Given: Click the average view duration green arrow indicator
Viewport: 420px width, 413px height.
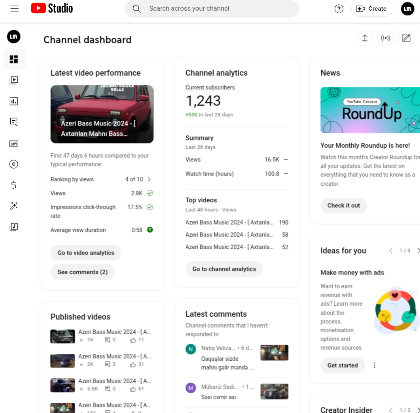Looking at the screenshot, I should (x=150, y=230).
